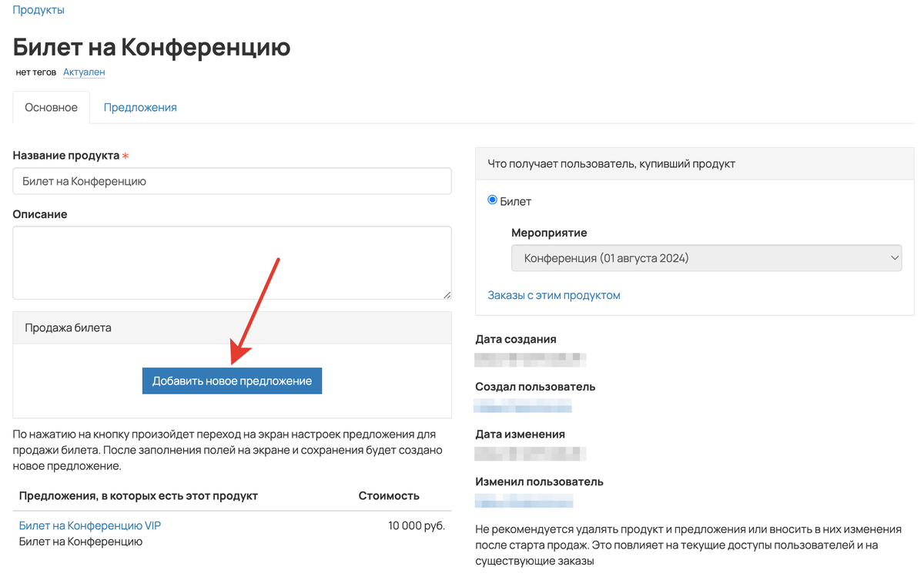Switch to the Основное tab
The height and width of the screenshot is (577, 924).
click(x=52, y=108)
